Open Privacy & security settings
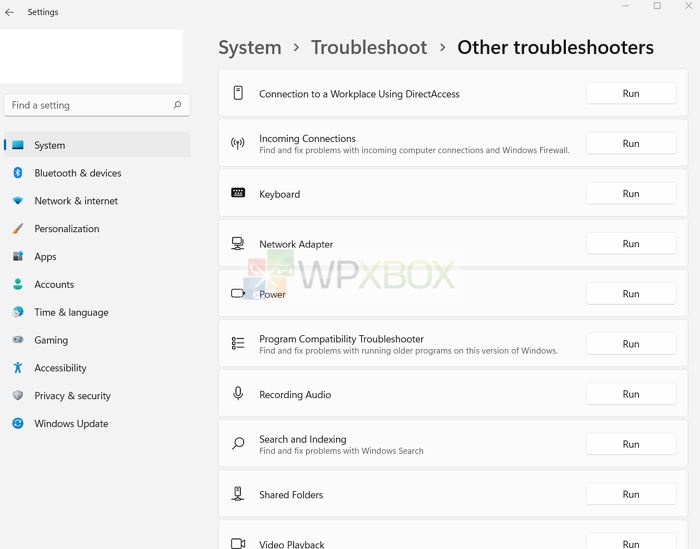This screenshot has width=700, height=549. click(97, 395)
